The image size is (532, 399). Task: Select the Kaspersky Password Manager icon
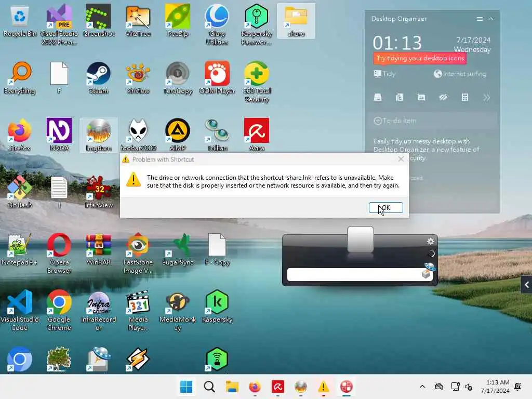click(257, 24)
